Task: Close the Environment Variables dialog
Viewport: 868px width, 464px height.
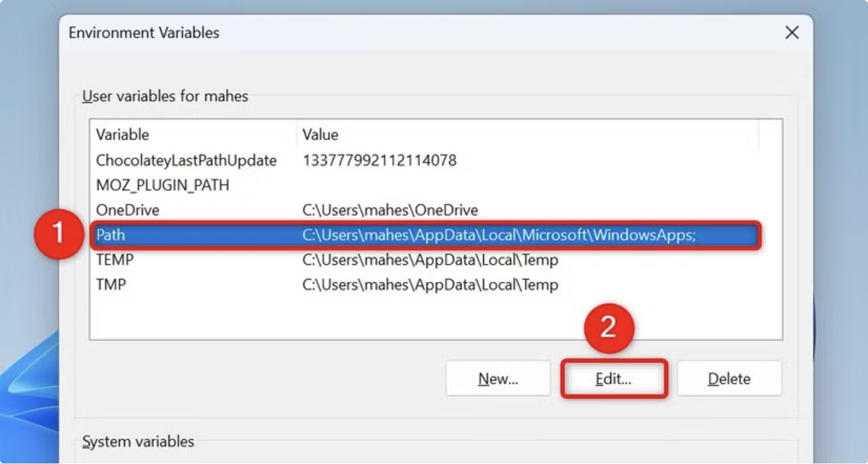Action: pyautogui.click(x=792, y=32)
